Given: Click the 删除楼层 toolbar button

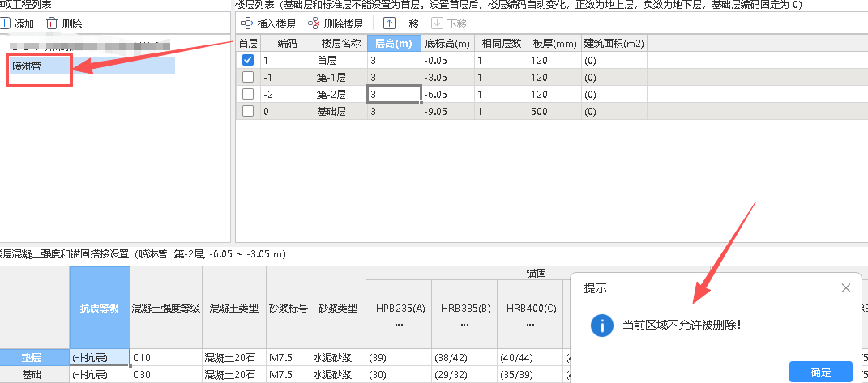Looking at the screenshot, I should [x=335, y=23].
